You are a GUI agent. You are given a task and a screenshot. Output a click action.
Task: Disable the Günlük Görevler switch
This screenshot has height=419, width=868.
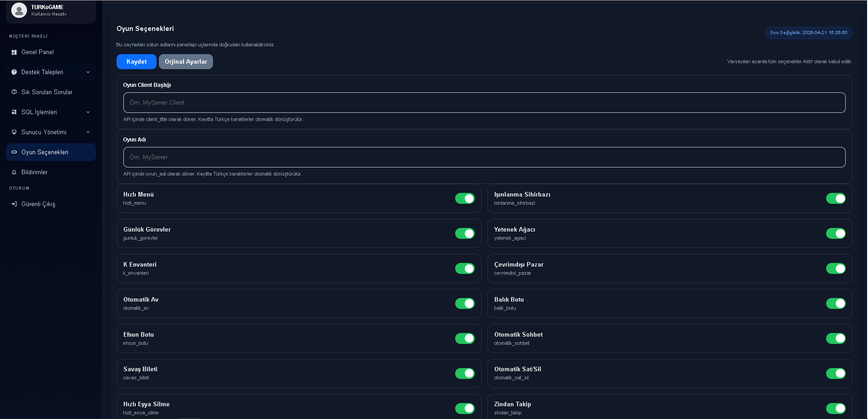[465, 233]
